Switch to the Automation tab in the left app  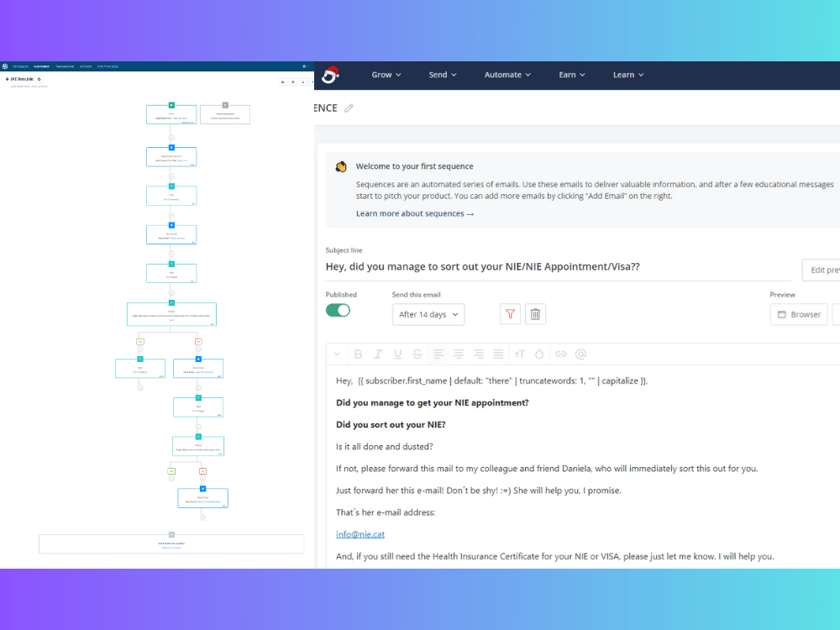point(40,66)
